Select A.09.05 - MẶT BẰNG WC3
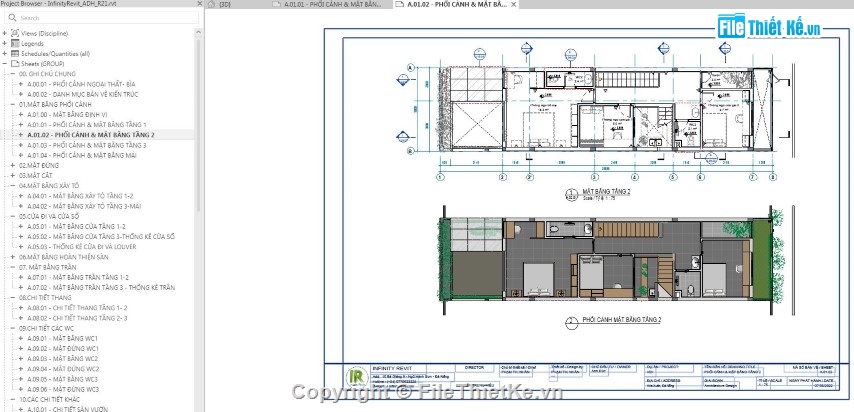Image resolution: width=854 pixels, height=412 pixels. point(63,379)
